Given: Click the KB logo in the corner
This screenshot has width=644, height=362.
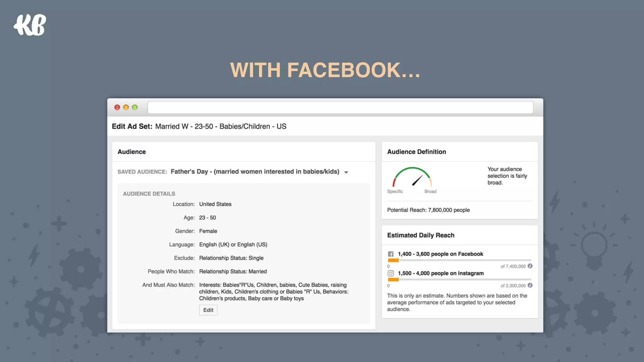Looking at the screenshot, I should [x=30, y=25].
